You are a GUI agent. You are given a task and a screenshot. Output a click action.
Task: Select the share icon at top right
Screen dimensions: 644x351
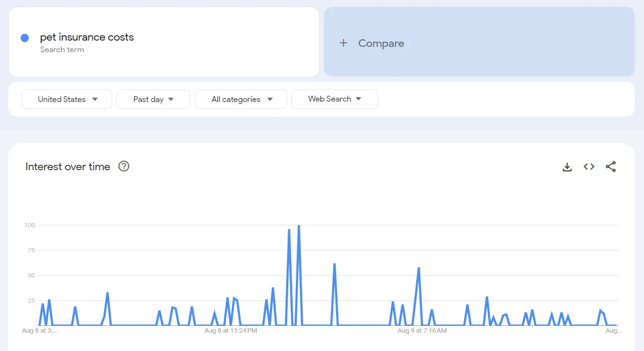611,166
